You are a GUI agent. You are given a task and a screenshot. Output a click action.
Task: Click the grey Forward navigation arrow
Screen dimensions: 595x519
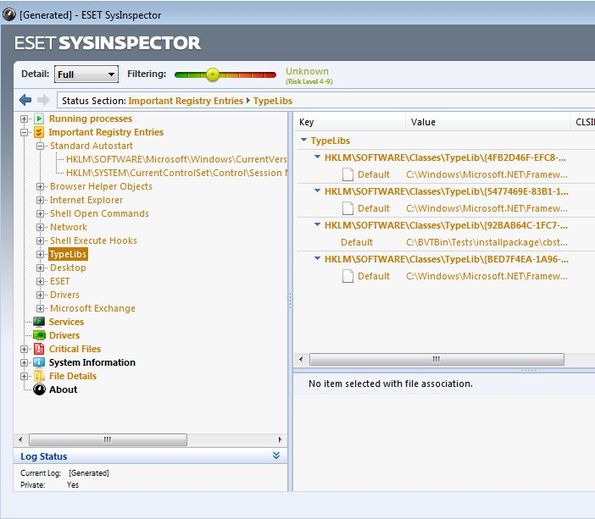point(43,100)
